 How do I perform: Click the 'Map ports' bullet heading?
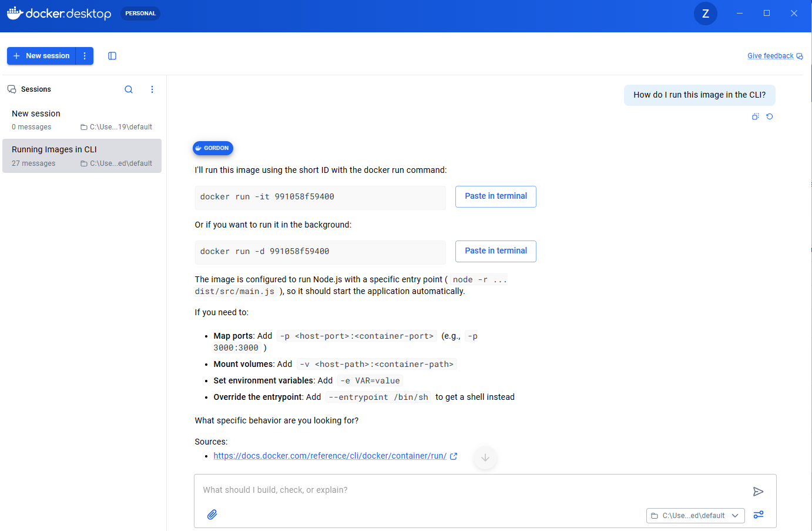point(233,336)
